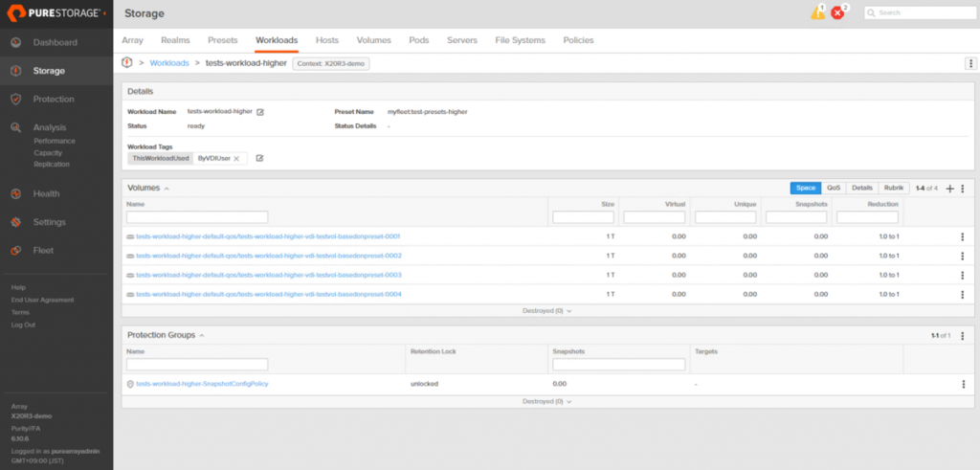Open End User Agreement link

click(x=42, y=300)
